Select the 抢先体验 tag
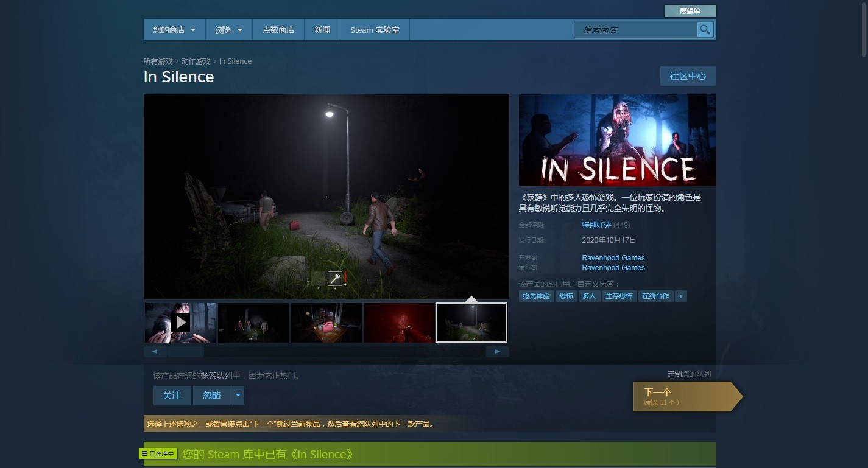Screen dimensions: 868x468 [x=536, y=296]
